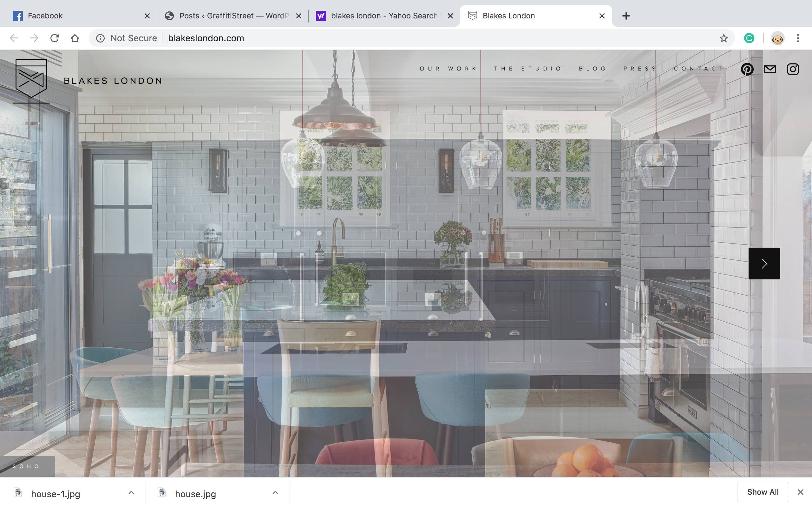Click the Blakes London shield logo
Image resolution: width=812 pixels, height=508 pixels.
[31, 81]
